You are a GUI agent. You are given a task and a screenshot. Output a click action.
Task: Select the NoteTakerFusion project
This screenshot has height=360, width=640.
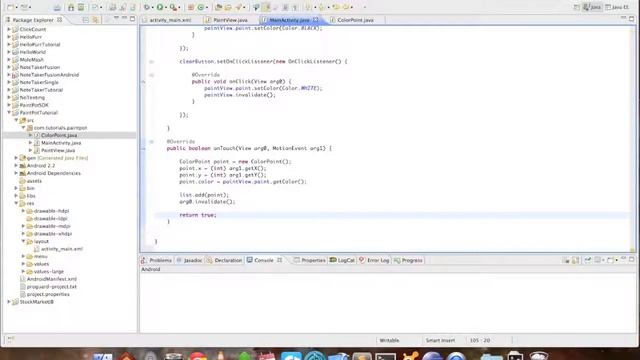point(40,67)
